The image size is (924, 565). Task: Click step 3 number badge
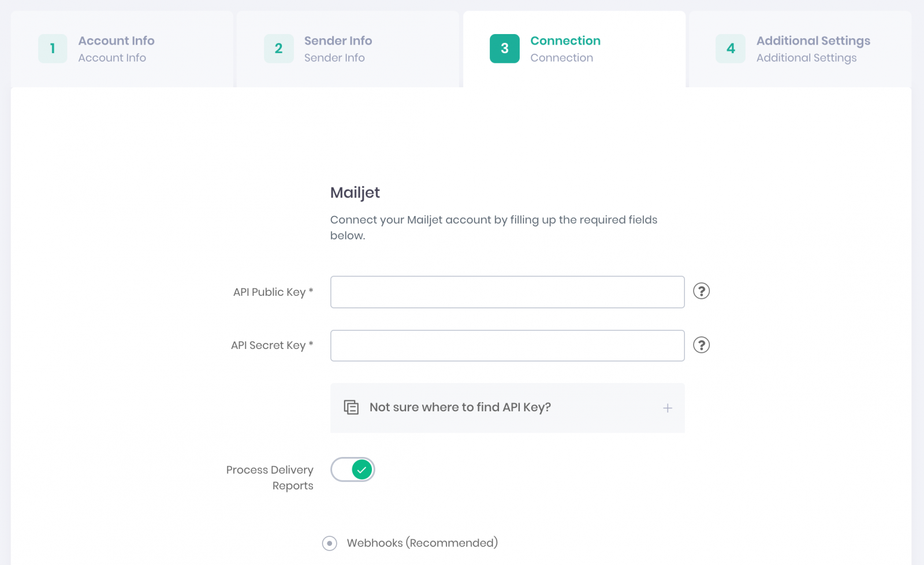pos(504,49)
